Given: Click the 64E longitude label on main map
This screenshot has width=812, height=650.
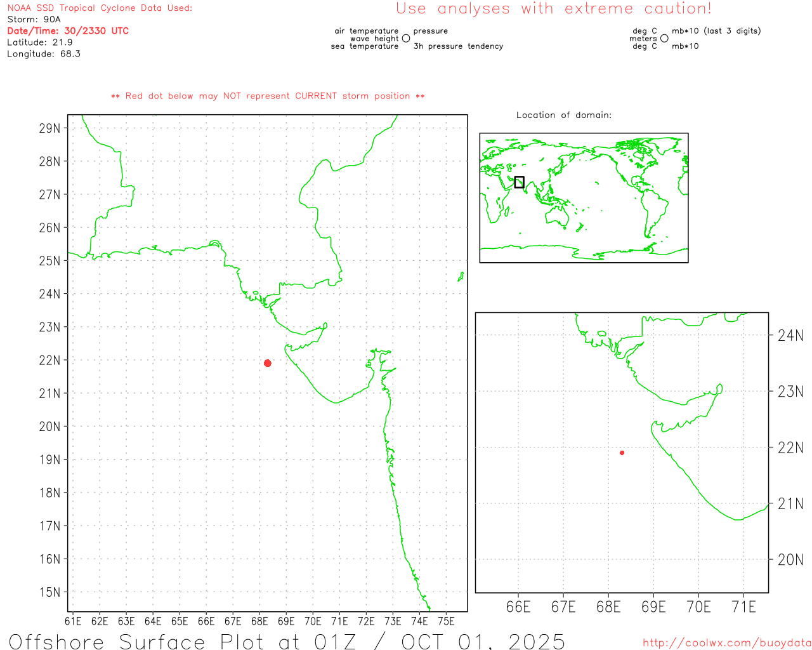Looking at the screenshot, I should (x=153, y=621).
